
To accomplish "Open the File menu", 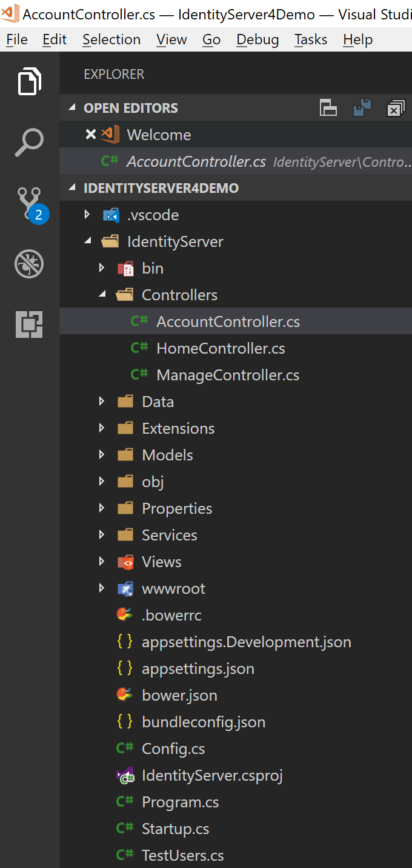I will click(x=17, y=39).
